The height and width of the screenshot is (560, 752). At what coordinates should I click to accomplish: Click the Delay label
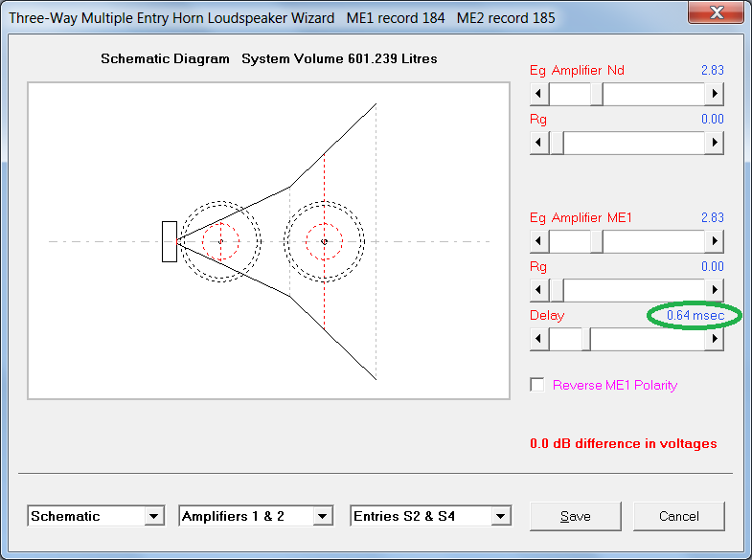coord(547,315)
